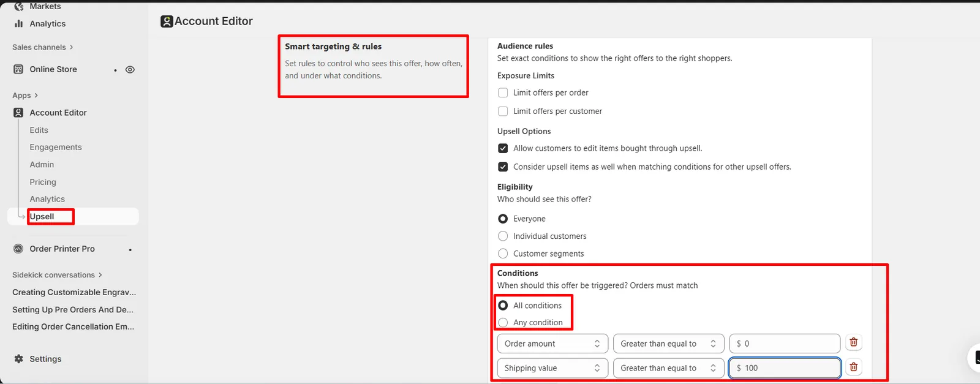Uncheck Consider upsell items when matching conditions
The width and height of the screenshot is (980, 384).
[503, 167]
